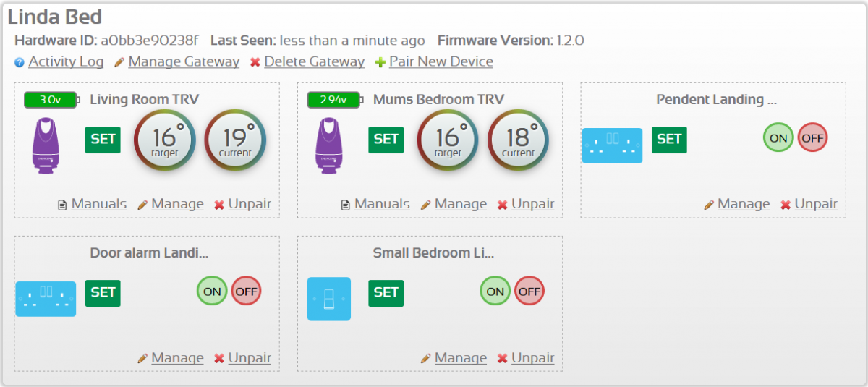This screenshot has height=387, width=868.
Task: Turn ON the Pendent Landing device
Action: (778, 138)
